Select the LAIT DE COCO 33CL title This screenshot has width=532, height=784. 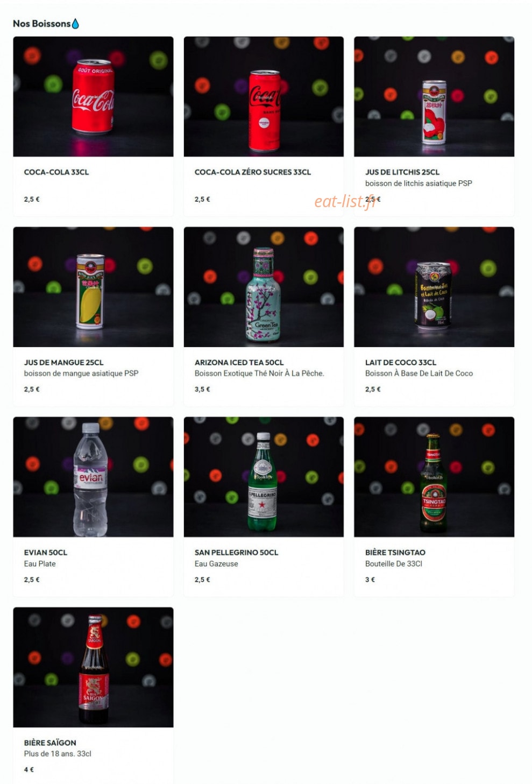(401, 363)
